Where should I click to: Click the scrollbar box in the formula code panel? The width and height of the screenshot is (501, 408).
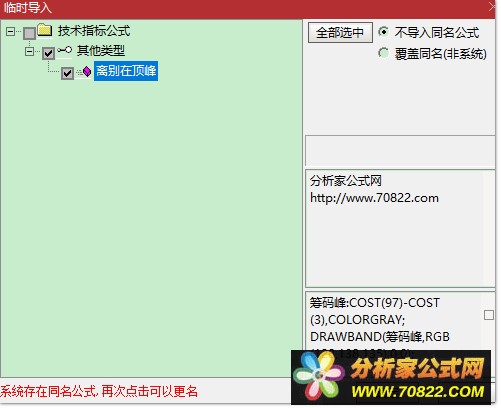pos(489,315)
